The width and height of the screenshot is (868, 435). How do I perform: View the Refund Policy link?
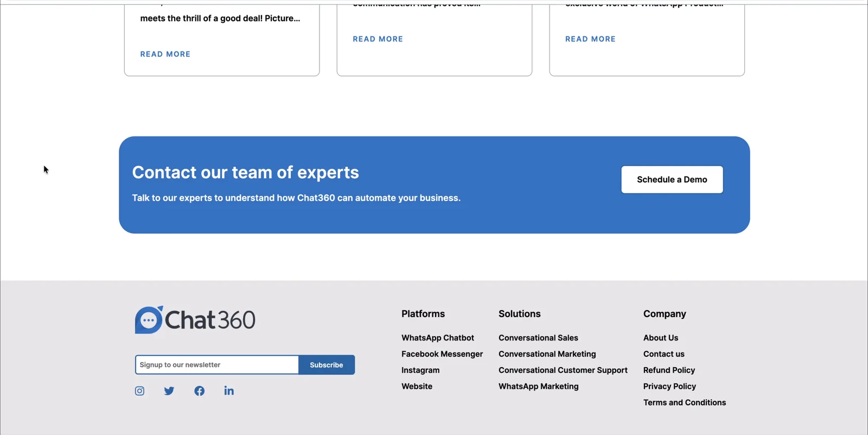(669, 370)
